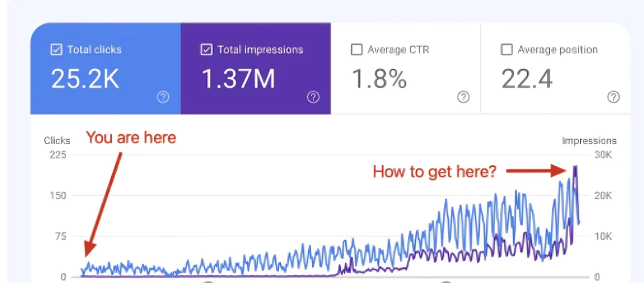Click the 150 clicks axis label
This screenshot has width=644, height=283.
(x=58, y=195)
